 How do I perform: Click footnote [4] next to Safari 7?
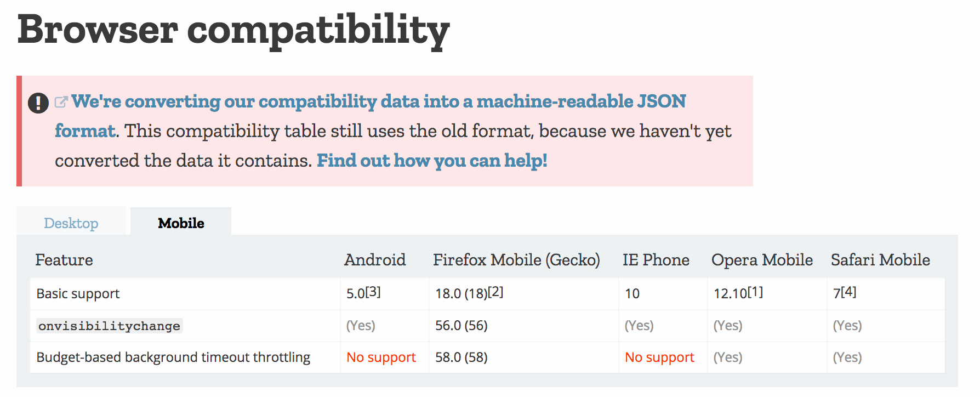[848, 292]
